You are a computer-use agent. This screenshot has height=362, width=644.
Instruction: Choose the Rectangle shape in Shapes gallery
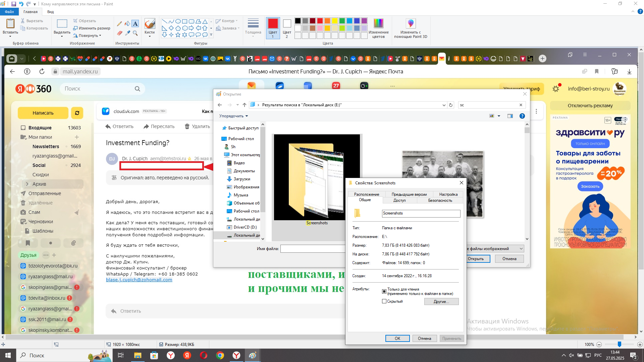tap(184, 21)
